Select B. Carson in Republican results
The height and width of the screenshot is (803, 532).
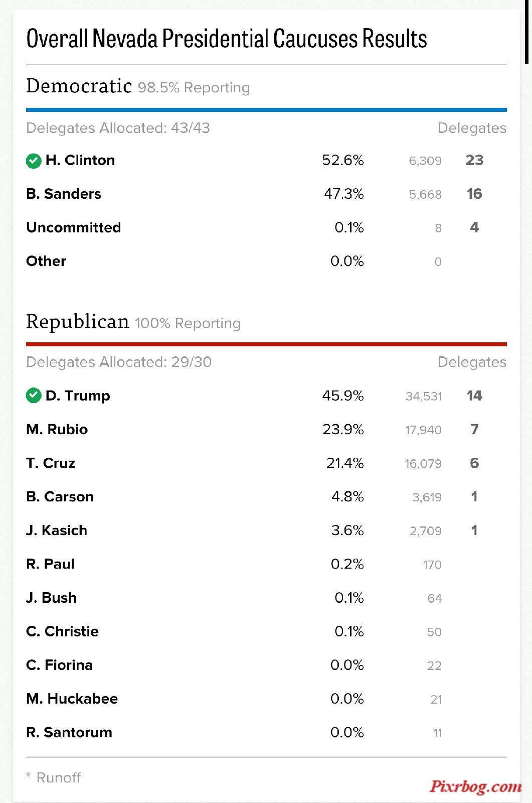click(60, 496)
